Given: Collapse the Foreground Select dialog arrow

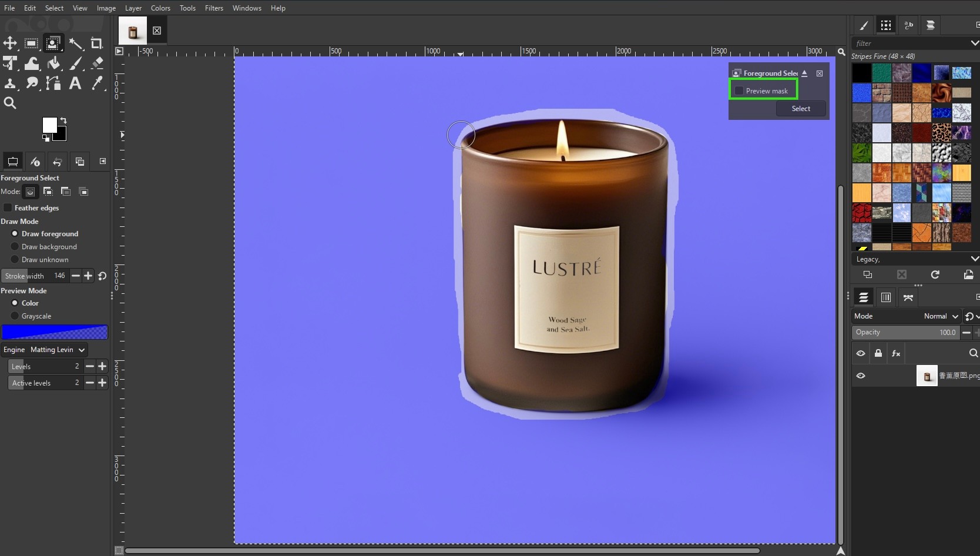Looking at the screenshot, I should [x=804, y=73].
